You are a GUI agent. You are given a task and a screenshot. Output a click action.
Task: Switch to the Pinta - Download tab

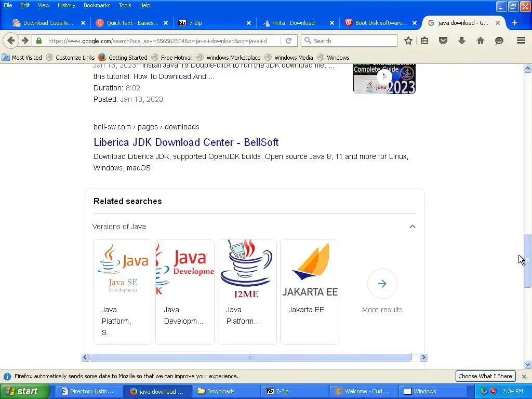pos(298,23)
